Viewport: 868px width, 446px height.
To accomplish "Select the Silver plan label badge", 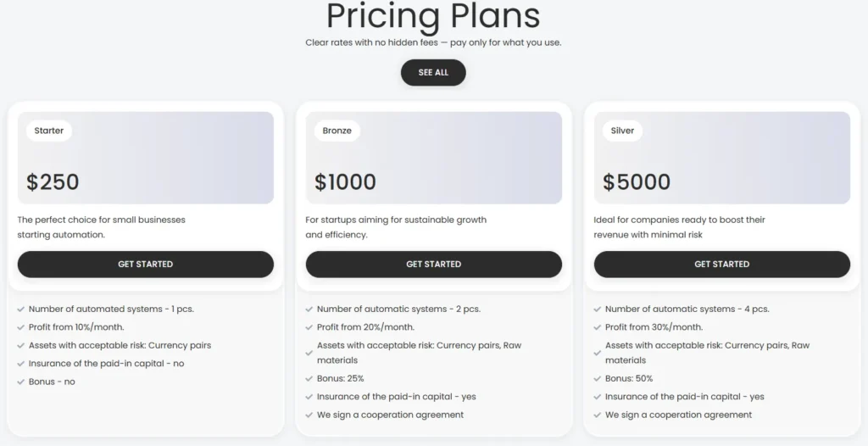I will click(622, 131).
